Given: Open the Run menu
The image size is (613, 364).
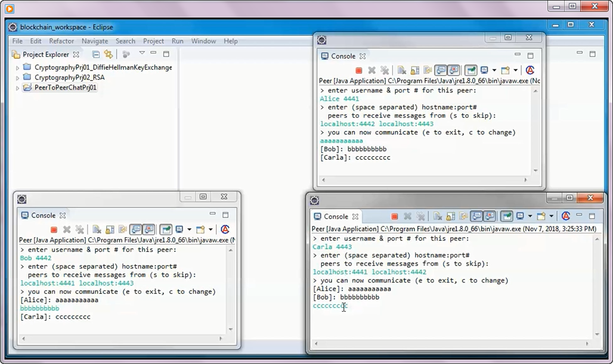Looking at the screenshot, I should [x=177, y=41].
